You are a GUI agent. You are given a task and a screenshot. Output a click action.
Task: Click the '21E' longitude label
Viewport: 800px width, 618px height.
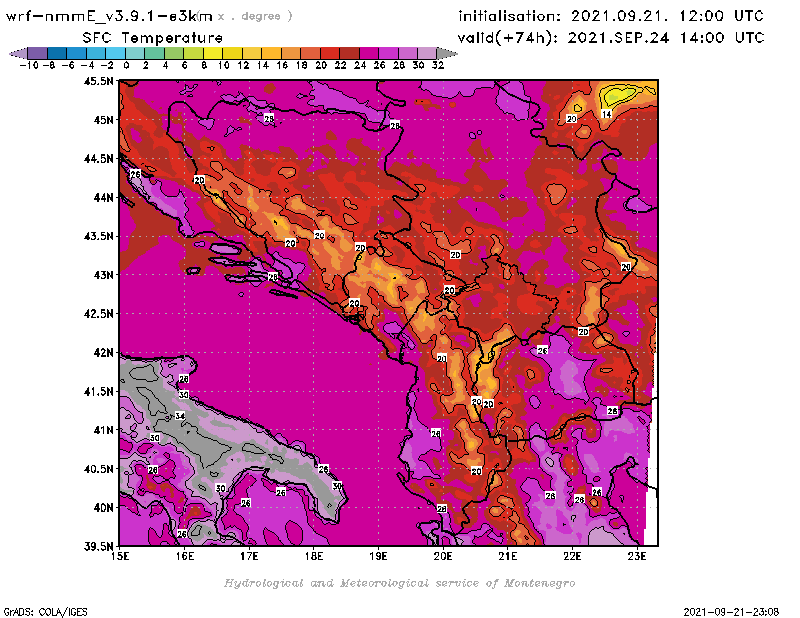(x=508, y=556)
